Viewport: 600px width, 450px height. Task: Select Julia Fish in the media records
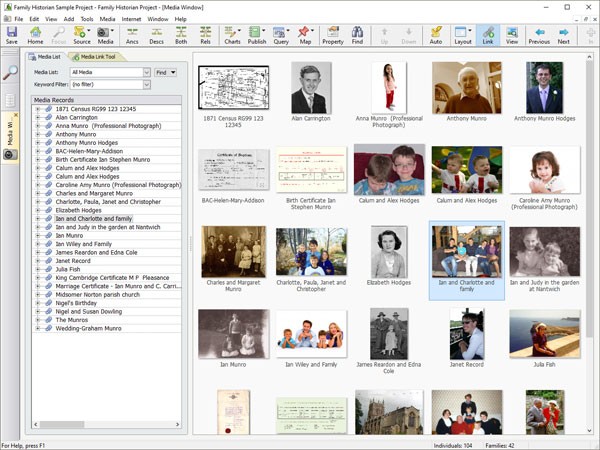tap(68, 267)
